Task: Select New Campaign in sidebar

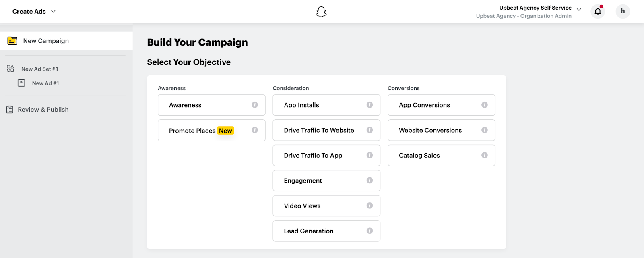Action: (46, 41)
